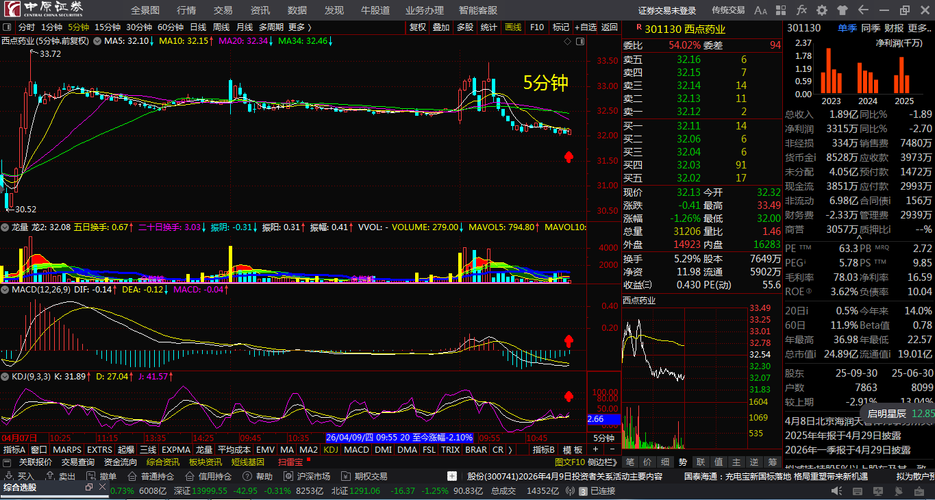Open the four-square layout grid icon
Viewport: 935px width, 500px height.
(x=781, y=10)
